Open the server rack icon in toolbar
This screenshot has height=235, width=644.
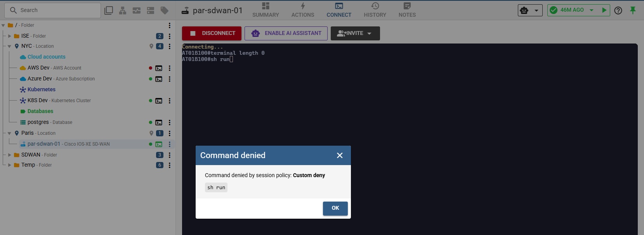(151, 10)
